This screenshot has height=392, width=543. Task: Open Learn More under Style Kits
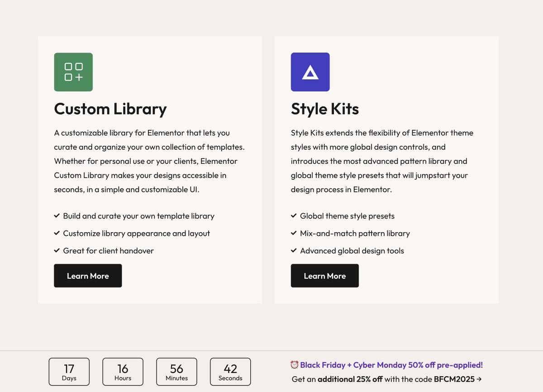pyautogui.click(x=325, y=276)
